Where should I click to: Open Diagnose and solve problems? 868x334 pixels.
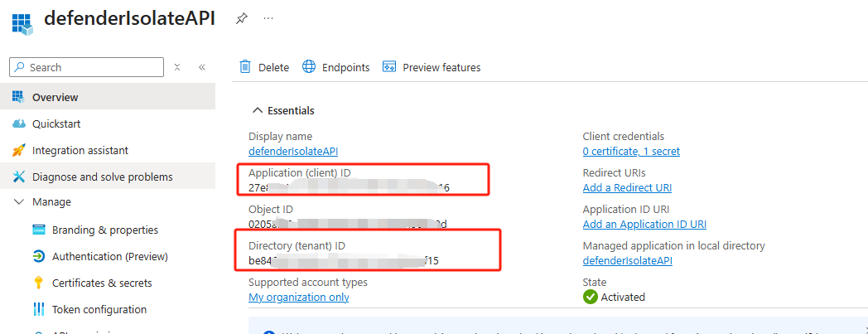(108, 177)
